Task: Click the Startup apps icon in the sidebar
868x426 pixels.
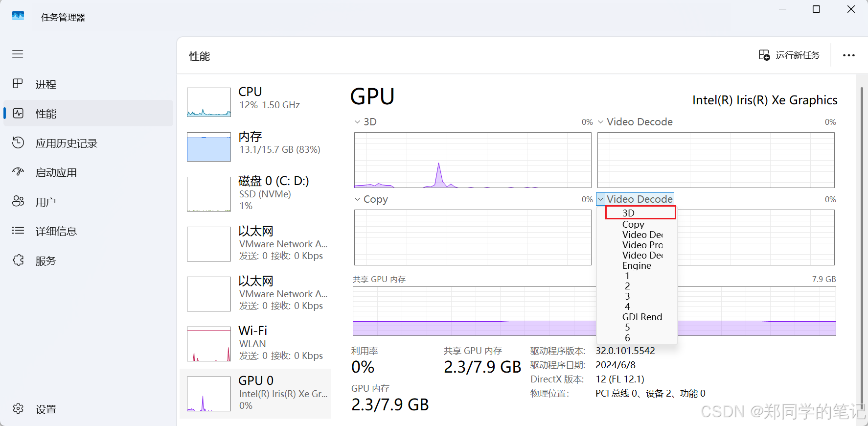Action: 18,172
